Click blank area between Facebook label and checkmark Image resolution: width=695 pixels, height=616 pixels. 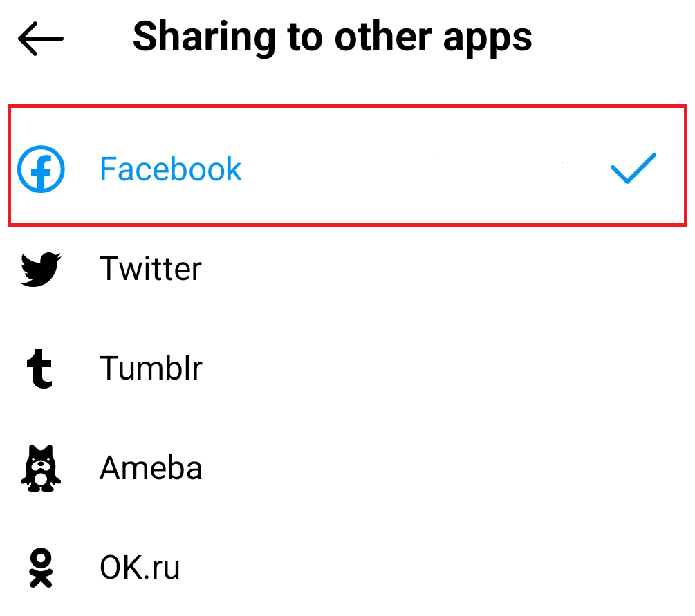422,169
